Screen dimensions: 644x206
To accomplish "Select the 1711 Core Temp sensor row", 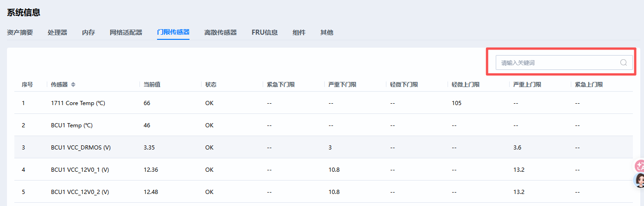I will [78, 103].
